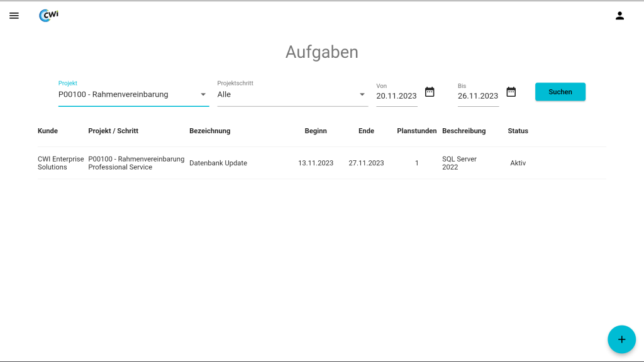Expand the Projektschritt dropdown
Screen dimensions: 644x362
click(362, 95)
